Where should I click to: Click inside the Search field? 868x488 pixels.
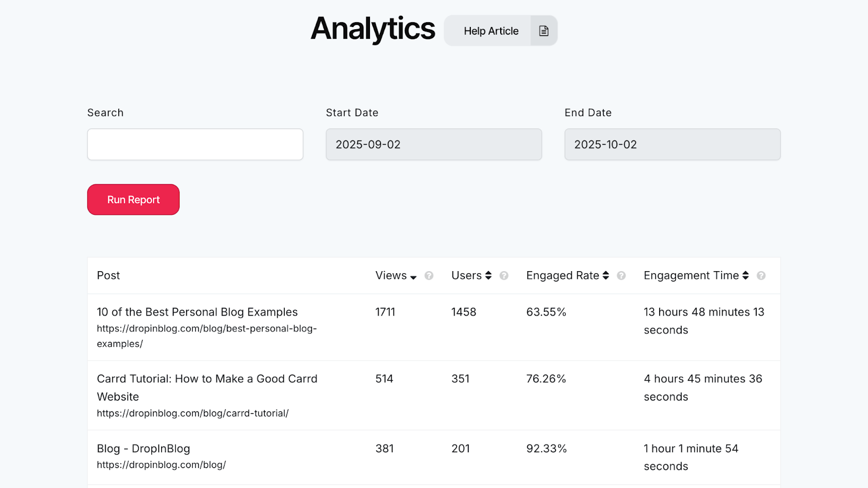195,144
